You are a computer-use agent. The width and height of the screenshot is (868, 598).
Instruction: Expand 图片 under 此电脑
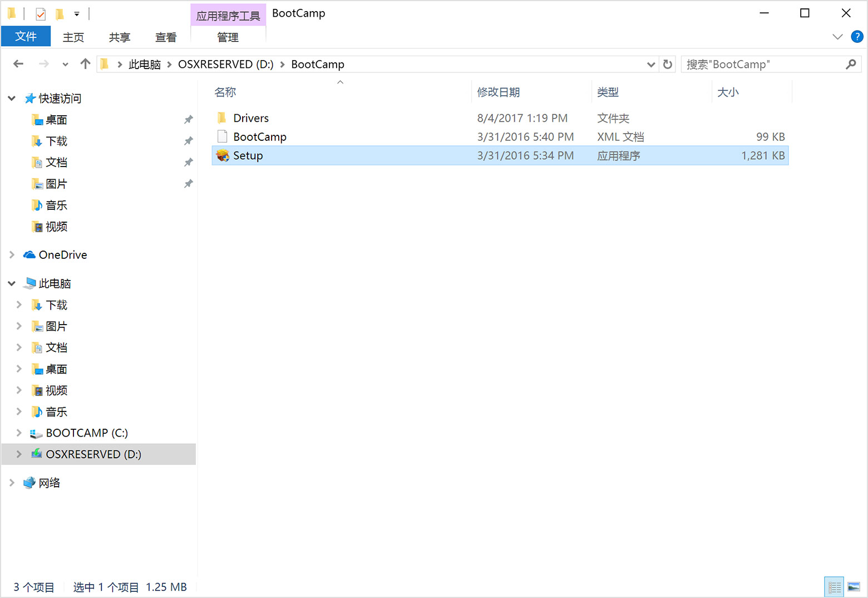click(x=19, y=326)
